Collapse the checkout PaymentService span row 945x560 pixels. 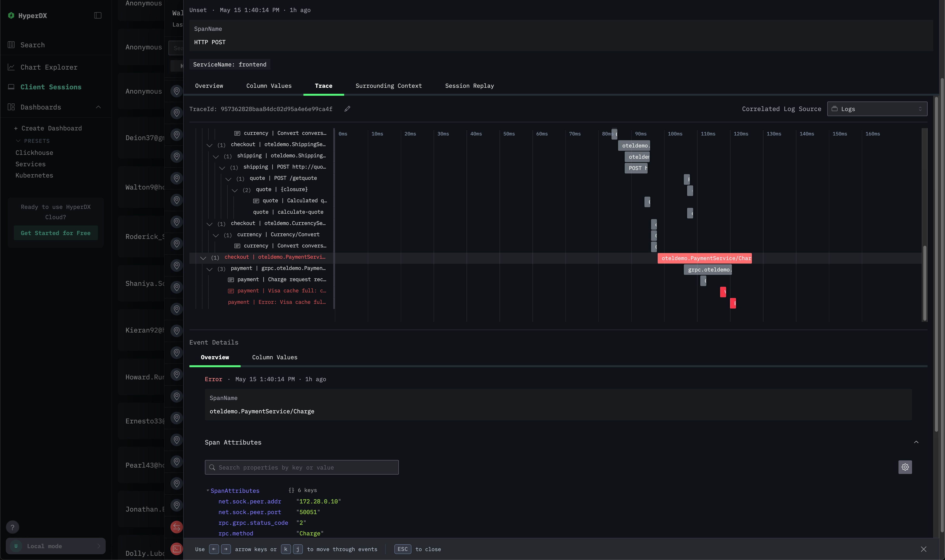203,258
